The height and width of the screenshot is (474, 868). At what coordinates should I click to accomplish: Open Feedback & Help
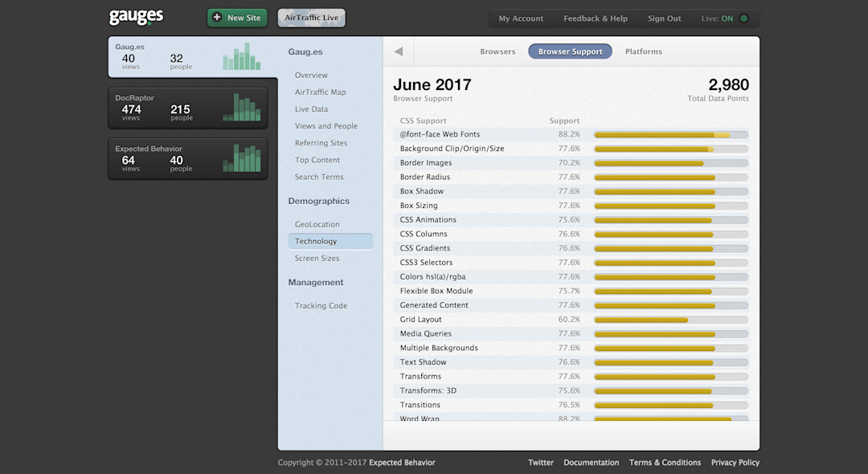pos(596,18)
